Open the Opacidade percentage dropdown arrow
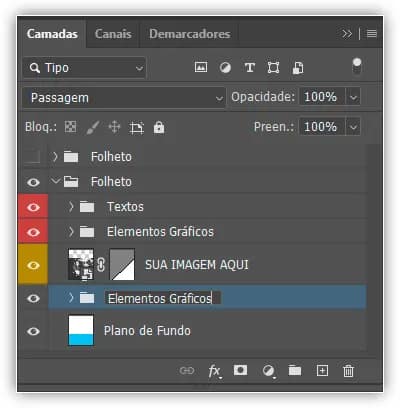The image size is (400, 408). 353,97
